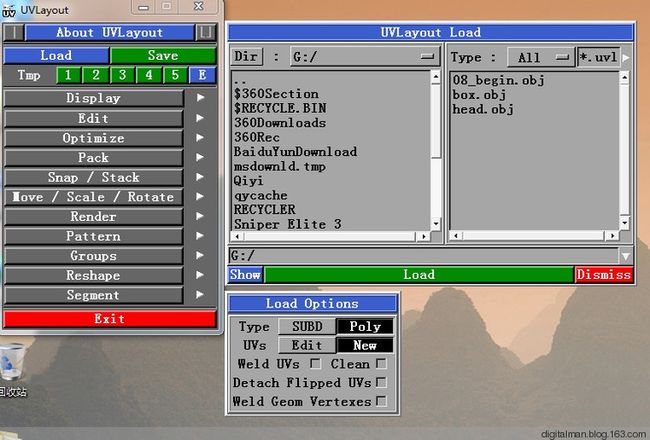Select SUBD mesh type

pos(307,326)
